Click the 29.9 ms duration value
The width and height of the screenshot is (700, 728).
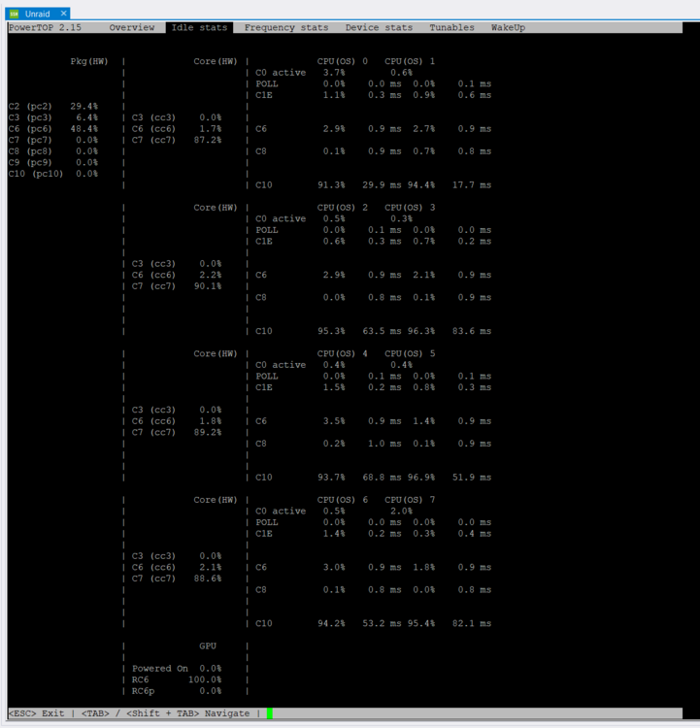pos(382,184)
